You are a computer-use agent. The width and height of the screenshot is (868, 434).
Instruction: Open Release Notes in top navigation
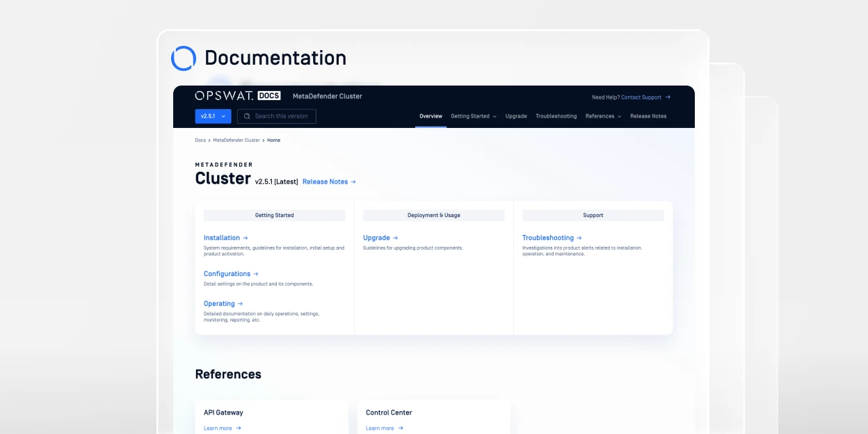(x=648, y=116)
